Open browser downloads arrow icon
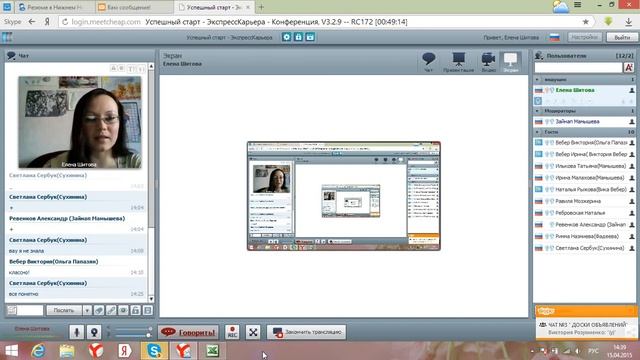This screenshot has width=640, height=360. click(x=628, y=22)
